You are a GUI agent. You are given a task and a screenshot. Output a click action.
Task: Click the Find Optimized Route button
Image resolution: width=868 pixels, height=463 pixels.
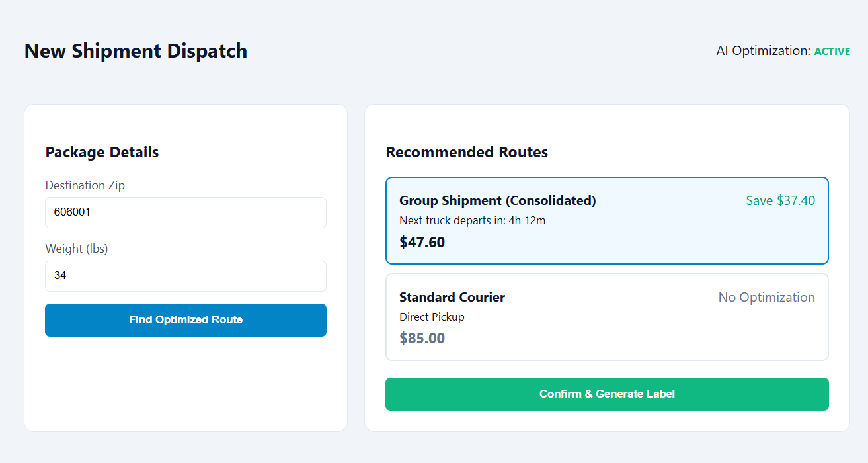pyautogui.click(x=186, y=320)
